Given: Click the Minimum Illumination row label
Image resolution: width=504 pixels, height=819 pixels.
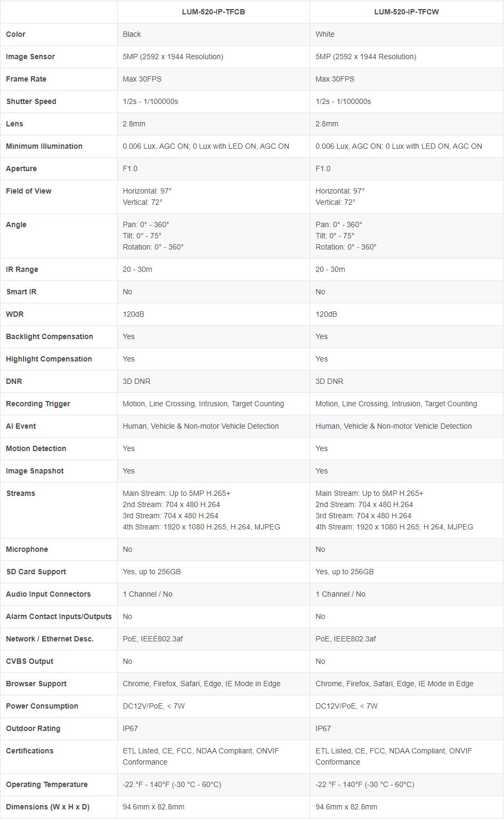Looking at the screenshot, I should [x=44, y=146].
